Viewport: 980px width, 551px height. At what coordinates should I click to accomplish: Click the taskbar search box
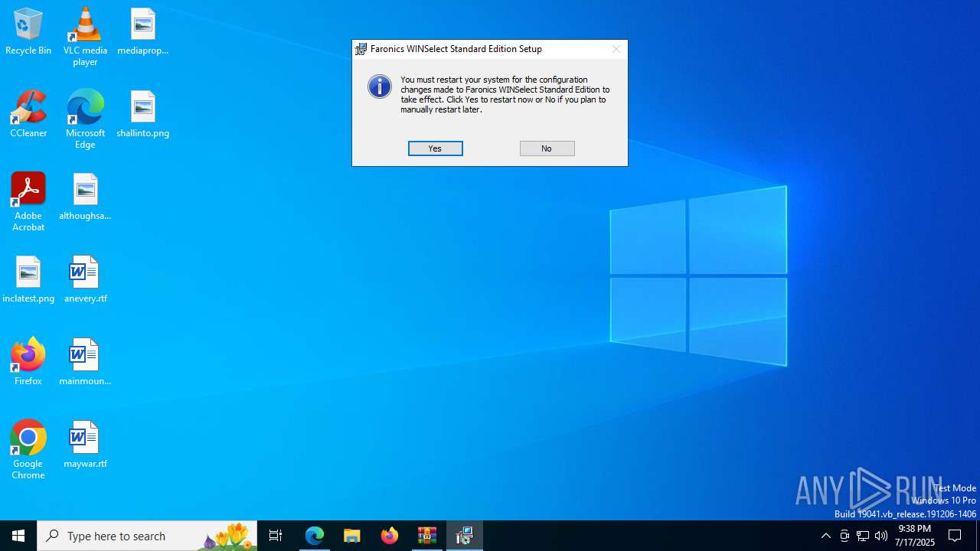pos(147,536)
